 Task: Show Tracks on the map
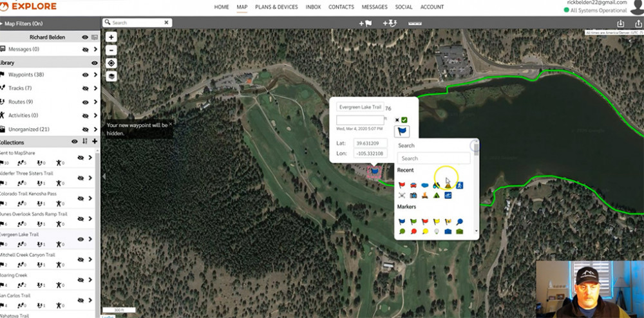click(x=86, y=88)
